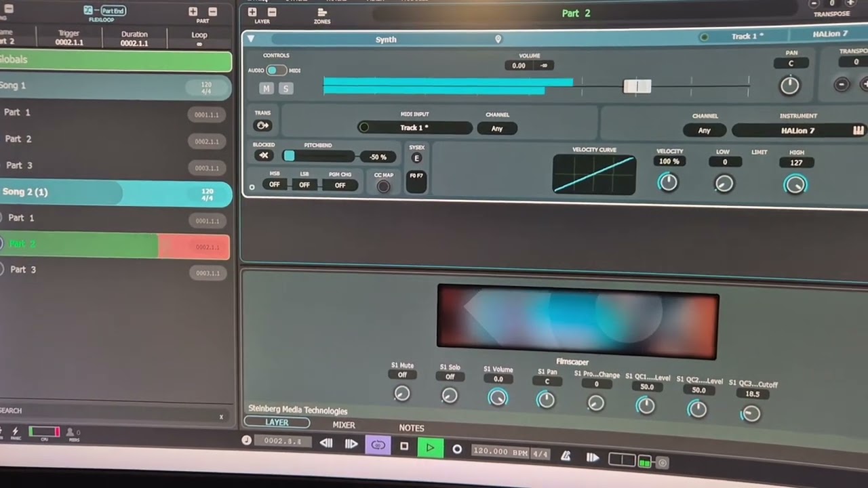The width and height of the screenshot is (868, 488).
Task: Select Song 1 in the setlist
Action: click(115, 86)
